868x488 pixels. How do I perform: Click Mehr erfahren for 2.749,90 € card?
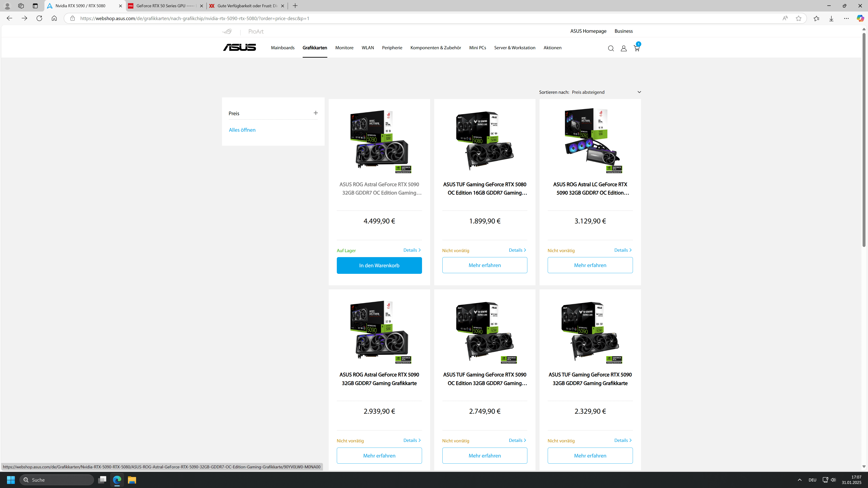tap(485, 455)
